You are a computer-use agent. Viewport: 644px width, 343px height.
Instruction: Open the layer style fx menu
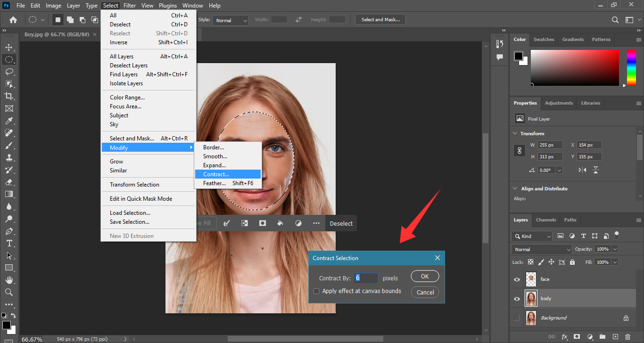564,337
